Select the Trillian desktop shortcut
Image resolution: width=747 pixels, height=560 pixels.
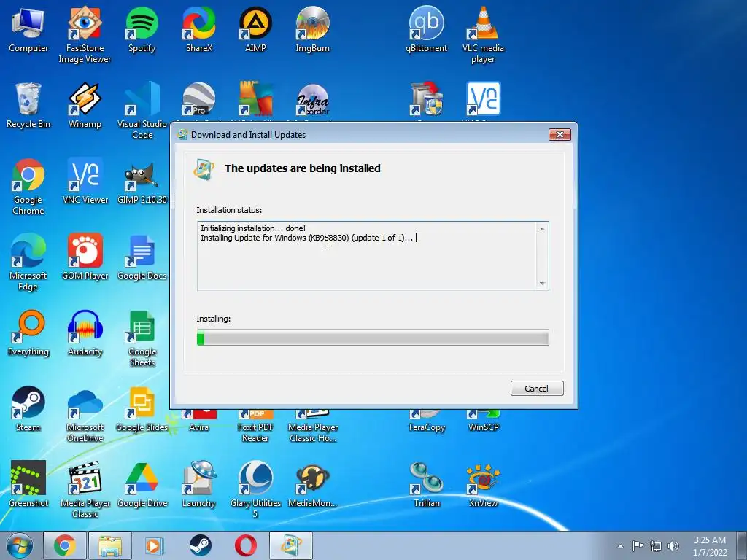pos(426,484)
